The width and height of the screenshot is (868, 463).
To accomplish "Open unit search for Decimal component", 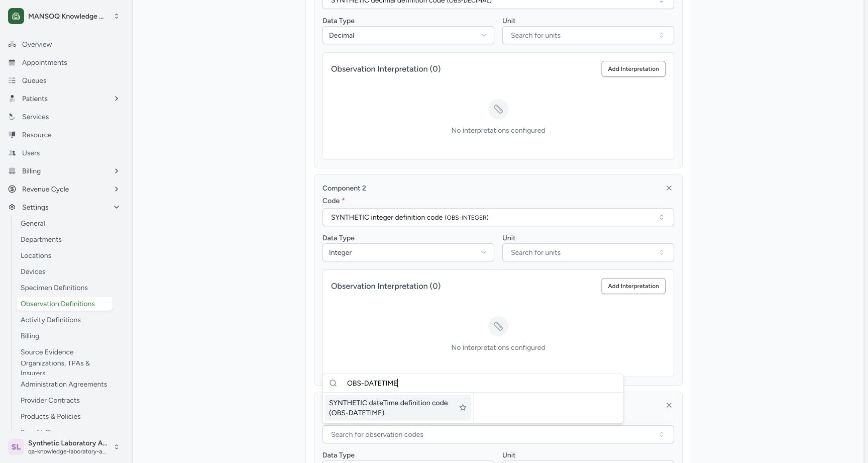I will [588, 35].
